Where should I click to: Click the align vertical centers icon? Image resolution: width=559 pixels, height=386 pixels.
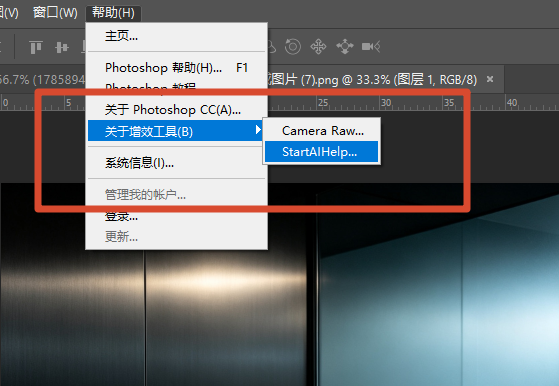(x=62, y=47)
